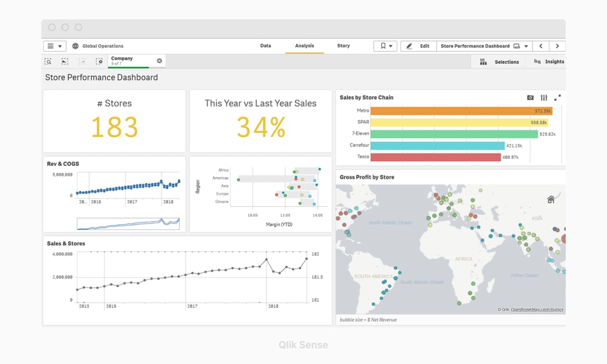
Task: Step back in selections
Action: [65, 61]
